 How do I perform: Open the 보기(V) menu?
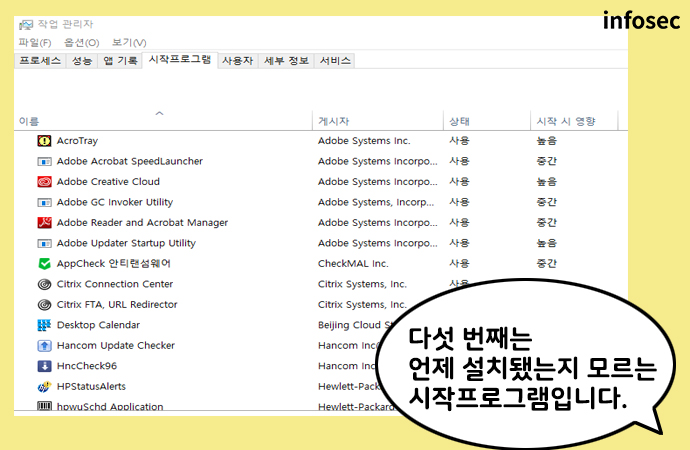(x=128, y=43)
